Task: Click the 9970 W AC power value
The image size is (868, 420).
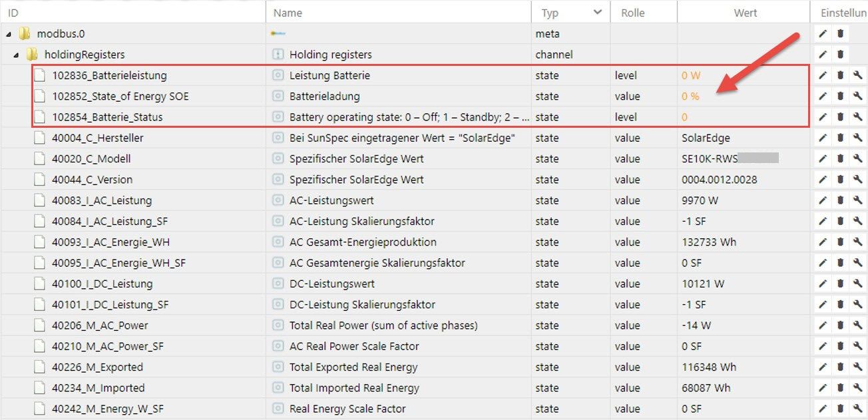Action: tap(700, 200)
